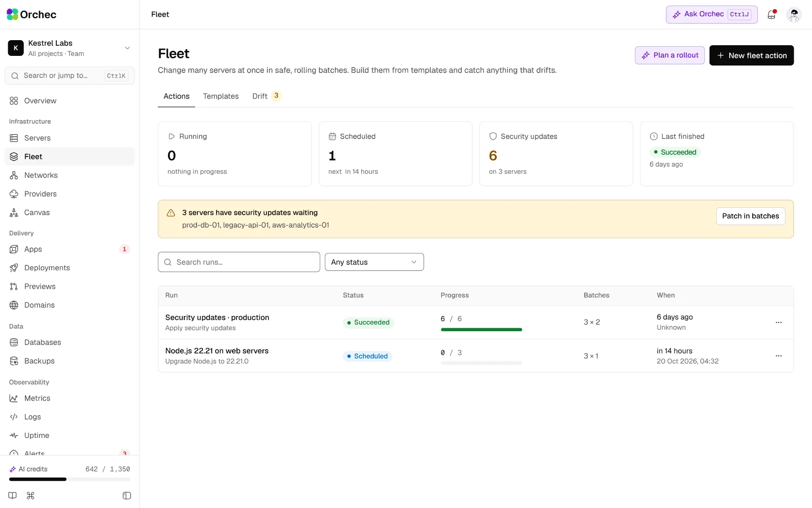Open Networks in the sidebar
The height and width of the screenshot is (508, 812).
[70, 175]
